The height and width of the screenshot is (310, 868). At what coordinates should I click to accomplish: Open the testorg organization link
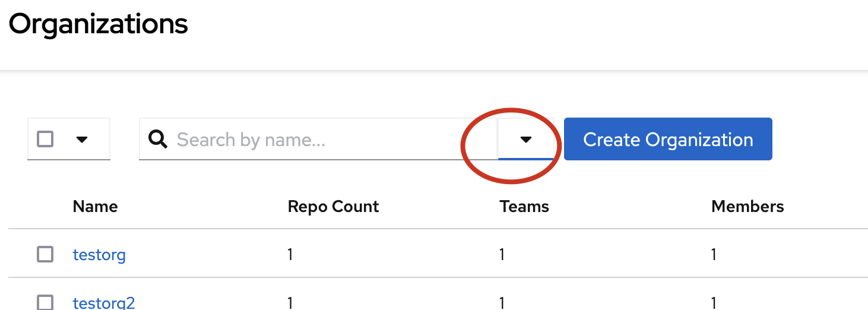99,255
